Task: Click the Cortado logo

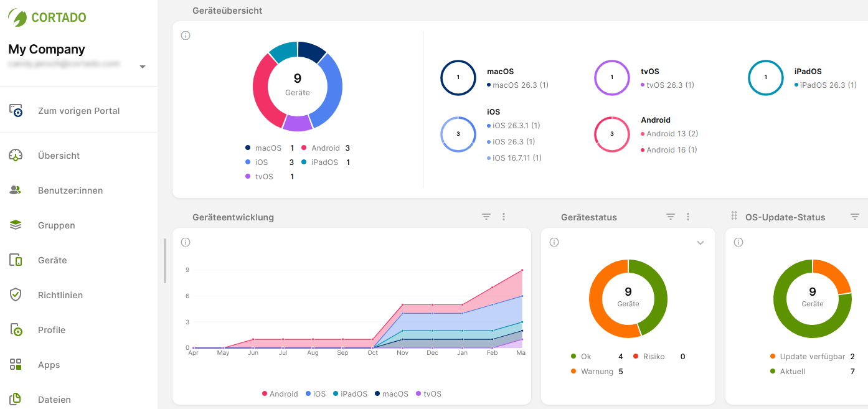Action: click(47, 17)
